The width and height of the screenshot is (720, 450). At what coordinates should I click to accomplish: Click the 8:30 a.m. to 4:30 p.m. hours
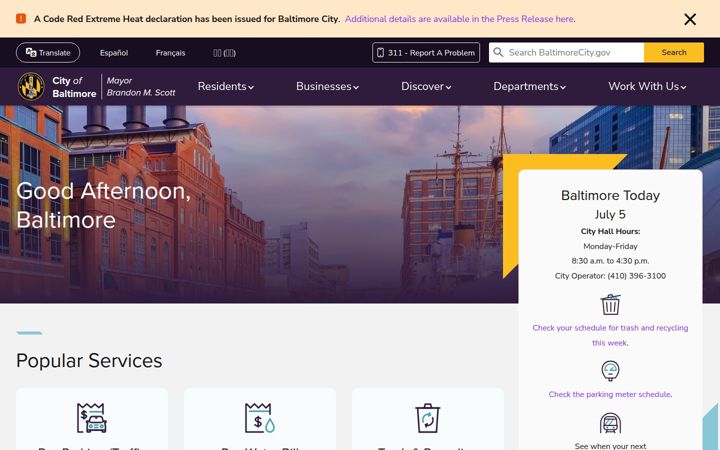pos(610,261)
